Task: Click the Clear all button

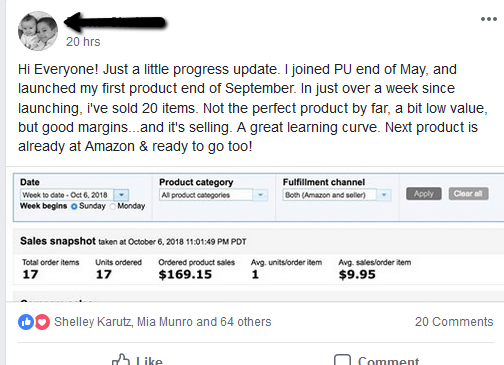Action: tap(468, 194)
